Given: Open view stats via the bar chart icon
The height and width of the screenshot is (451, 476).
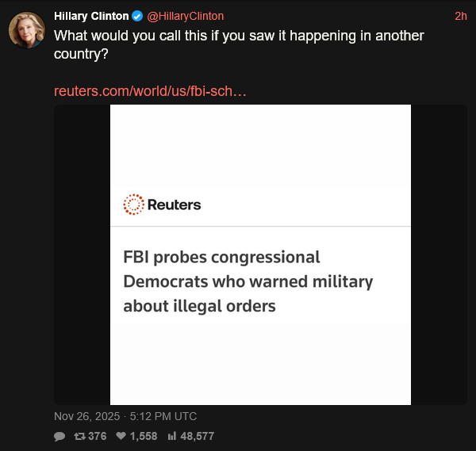Looking at the screenshot, I should tap(171, 436).
